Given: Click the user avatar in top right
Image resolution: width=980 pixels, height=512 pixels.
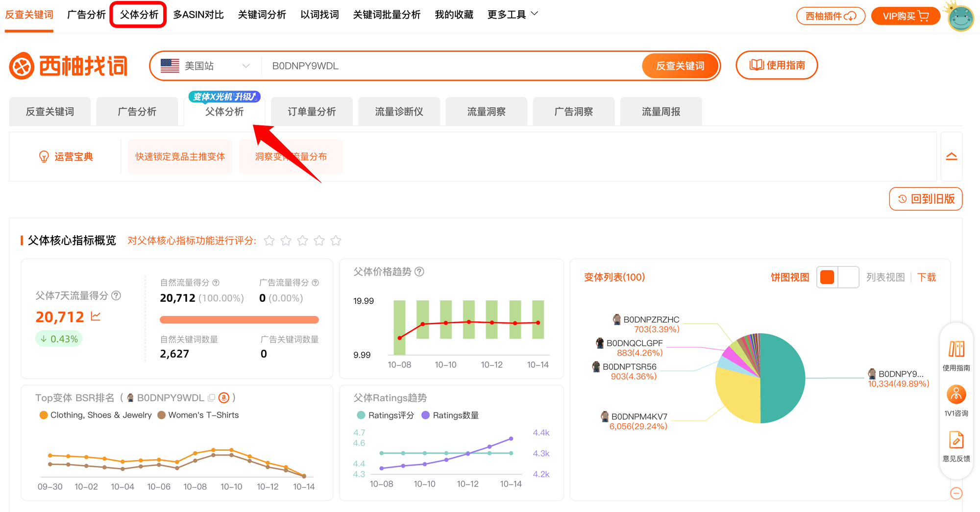Looking at the screenshot, I should point(960,18).
